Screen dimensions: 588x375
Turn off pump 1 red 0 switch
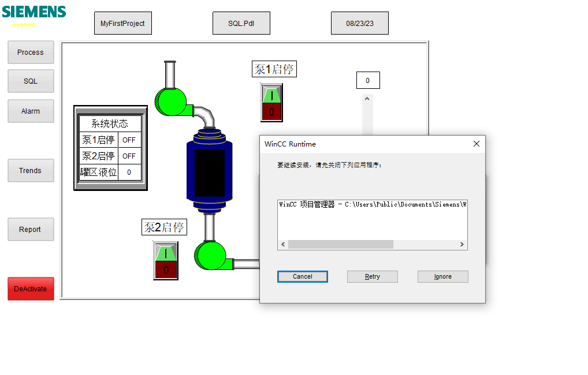[271, 112]
